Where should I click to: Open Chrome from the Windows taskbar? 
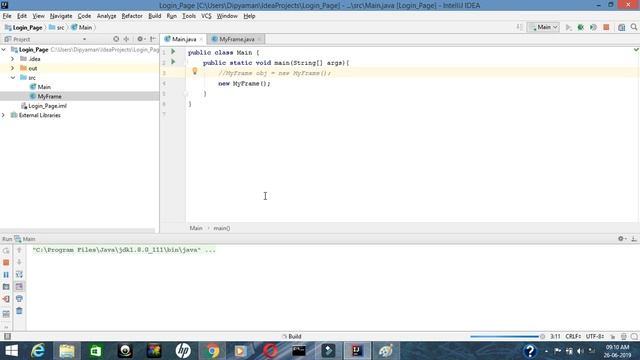point(212,351)
